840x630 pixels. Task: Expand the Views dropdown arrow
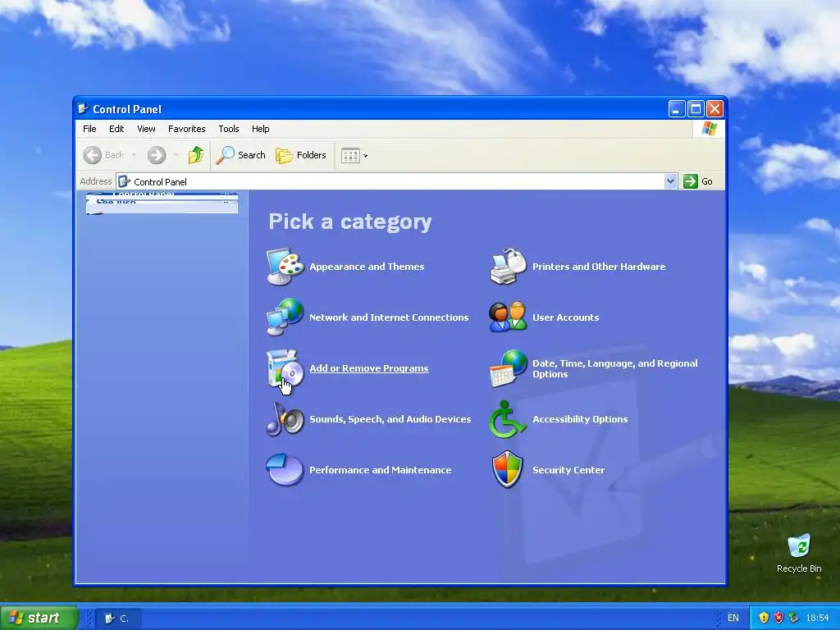(x=365, y=156)
